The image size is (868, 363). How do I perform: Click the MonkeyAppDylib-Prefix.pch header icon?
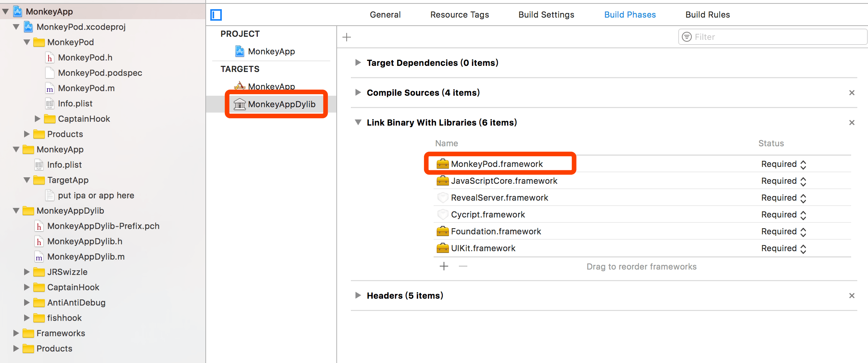tap(39, 226)
